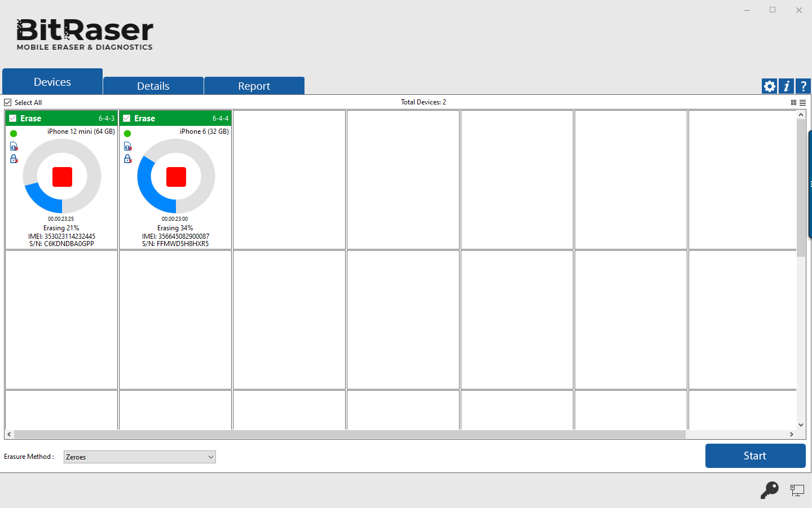Click green status dot on iPhone 6
The width and height of the screenshot is (812, 508).
(x=127, y=134)
